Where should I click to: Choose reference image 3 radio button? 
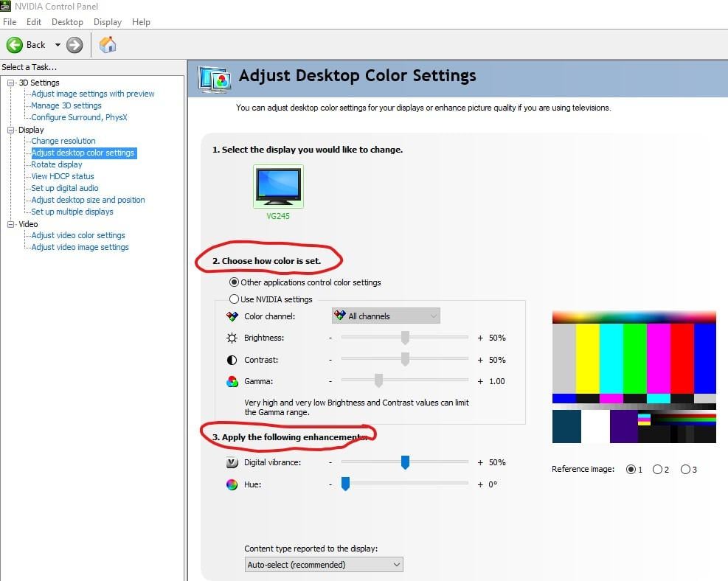click(x=685, y=469)
